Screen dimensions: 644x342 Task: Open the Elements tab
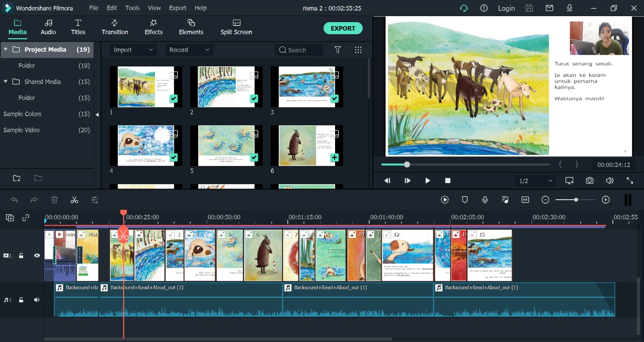tap(191, 27)
